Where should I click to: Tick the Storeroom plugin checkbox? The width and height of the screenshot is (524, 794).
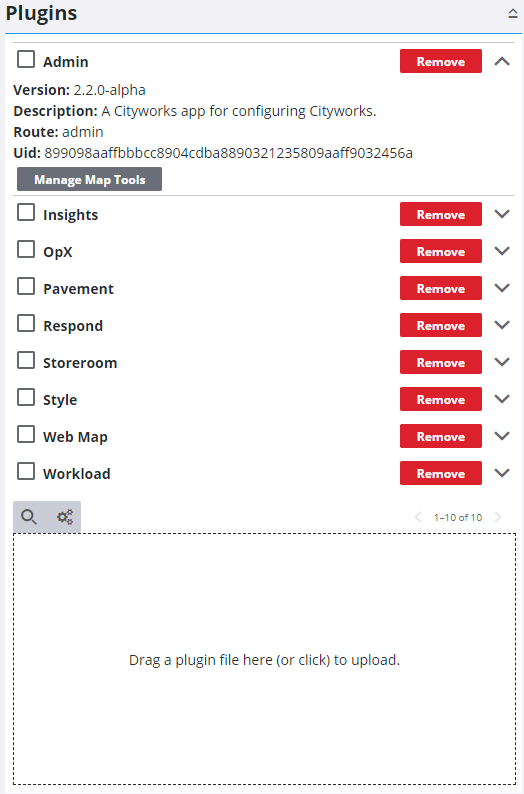pyautogui.click(x=26, y=360)
